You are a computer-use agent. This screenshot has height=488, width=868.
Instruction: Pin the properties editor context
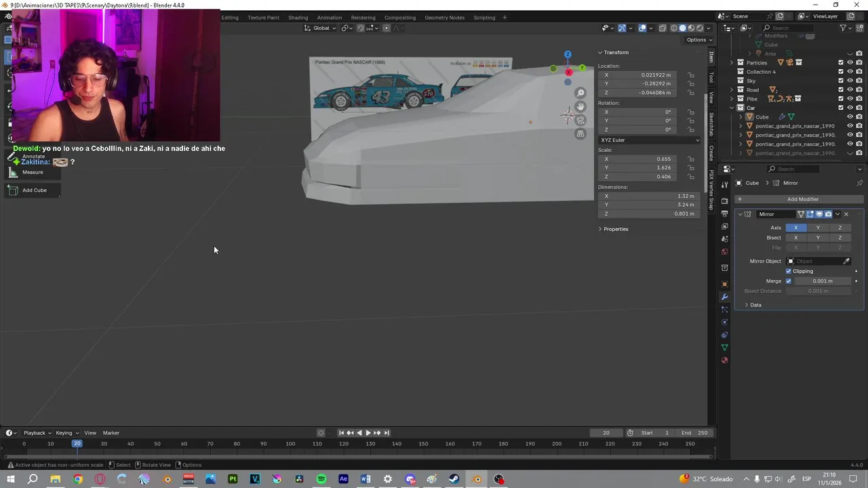pyautogui.click(x=860, y=183)
